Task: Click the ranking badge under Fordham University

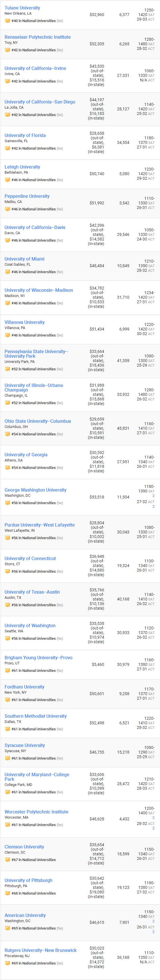Action: 7,700
